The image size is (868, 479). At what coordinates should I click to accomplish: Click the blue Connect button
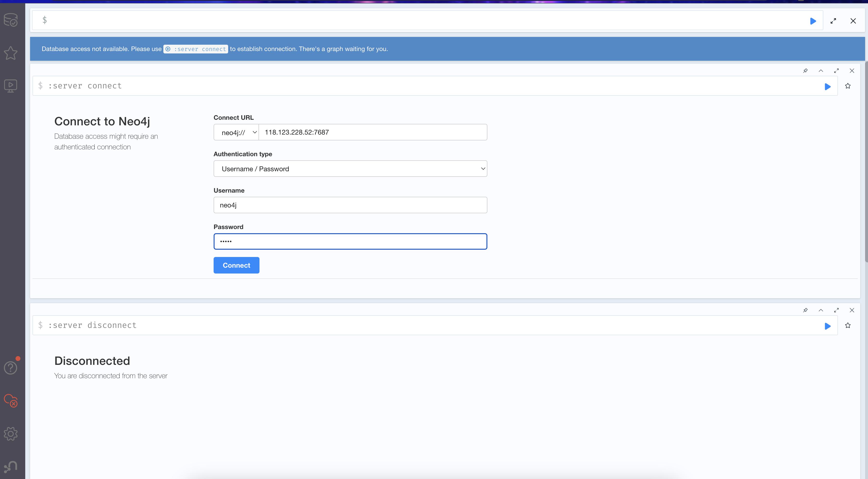pyautogui.click(x=237, y=265)
